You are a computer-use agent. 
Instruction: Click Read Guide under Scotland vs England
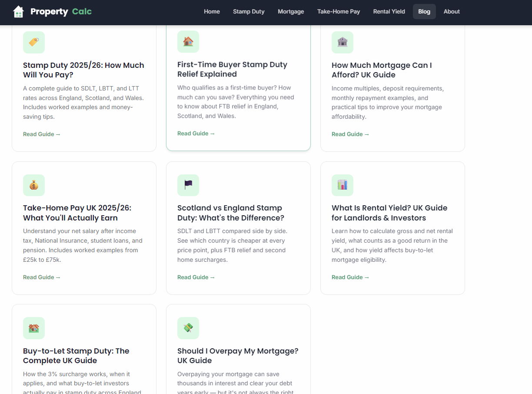point(196,277)
